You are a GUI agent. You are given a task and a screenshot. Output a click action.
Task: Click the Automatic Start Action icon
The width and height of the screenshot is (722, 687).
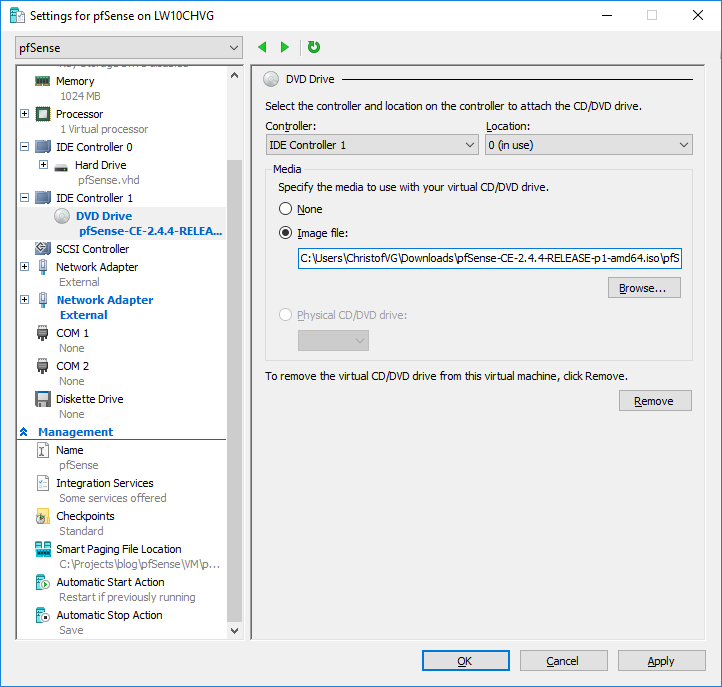tap(42, 582)
